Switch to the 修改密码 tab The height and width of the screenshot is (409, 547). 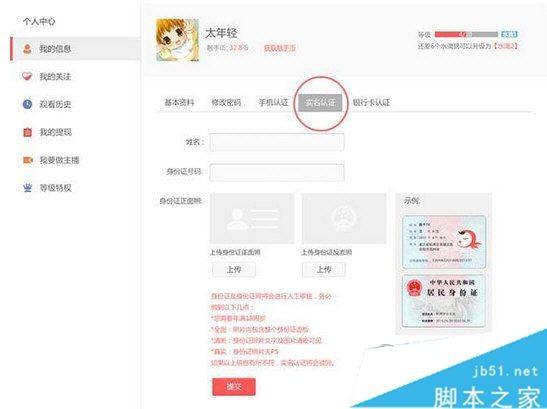tap(226, 103)
